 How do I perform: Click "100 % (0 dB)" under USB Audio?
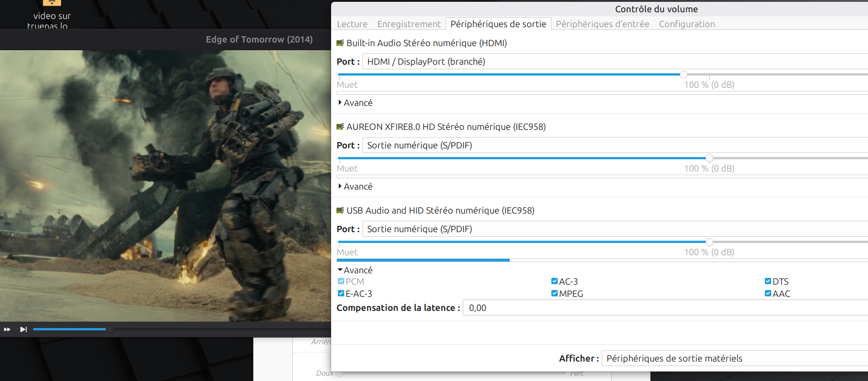[709, 252]
